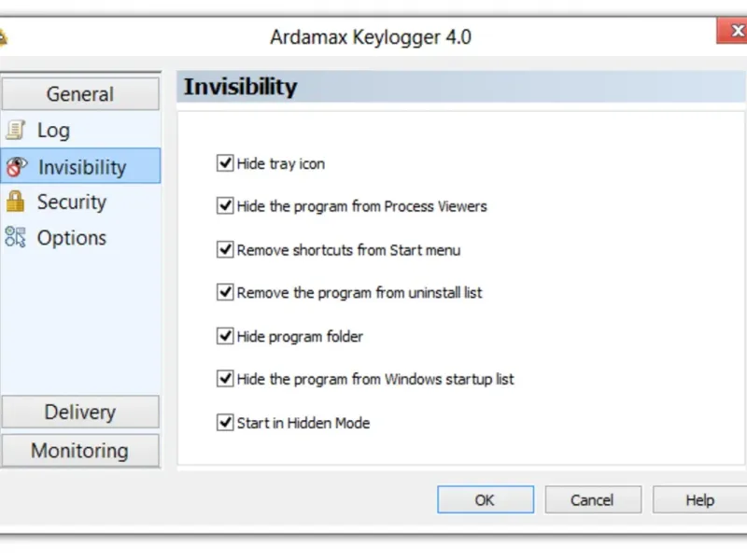The image size is (747, 560).
Task: Disable the Start in Hidden Mode checkbox
Action: 225,423
